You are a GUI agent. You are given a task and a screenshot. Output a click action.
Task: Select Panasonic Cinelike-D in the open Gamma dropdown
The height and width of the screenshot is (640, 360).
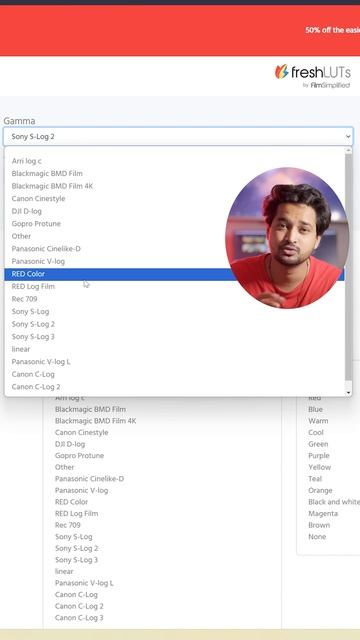[174, 249]
